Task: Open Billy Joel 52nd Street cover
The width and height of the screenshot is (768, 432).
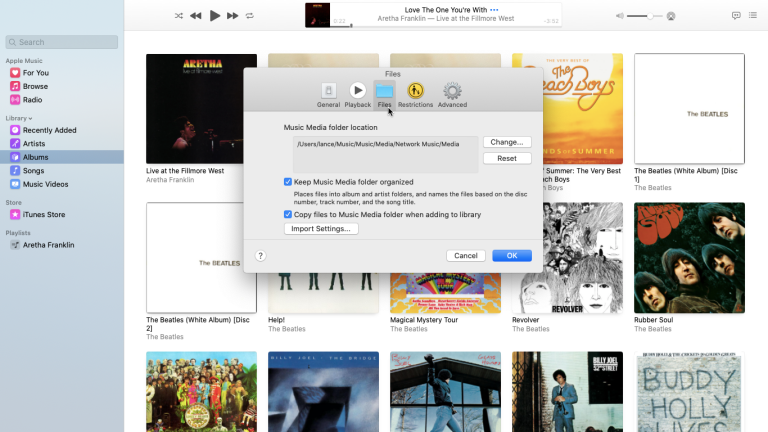Action: pyautogui.click(x=567, y=392)
